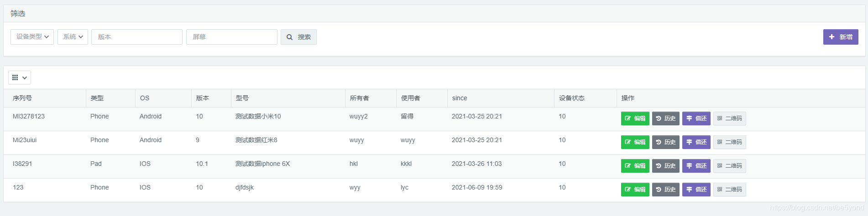868x216 pixels.
Task: Show QR code for Mi23uiui
Action: pos(729,142)
